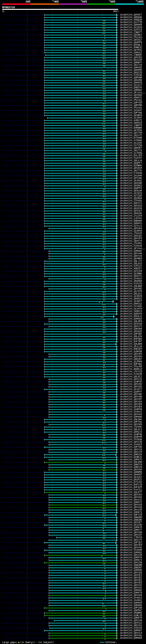This screenshot has height=644, width=146.
Task: Open hit UniRef100_Q02909
Action: click(131, 27)
